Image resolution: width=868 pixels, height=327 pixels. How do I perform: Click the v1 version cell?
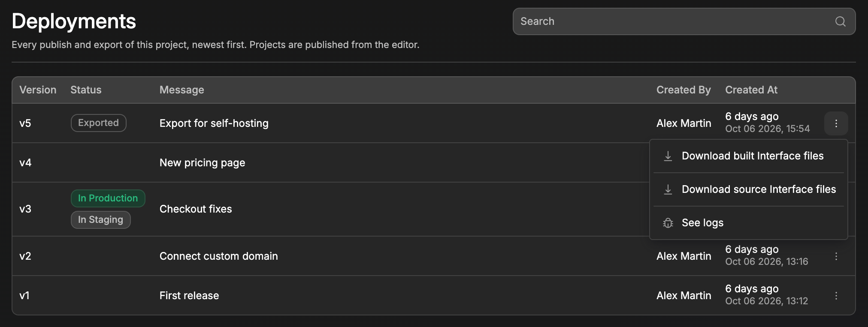[24, 296]
